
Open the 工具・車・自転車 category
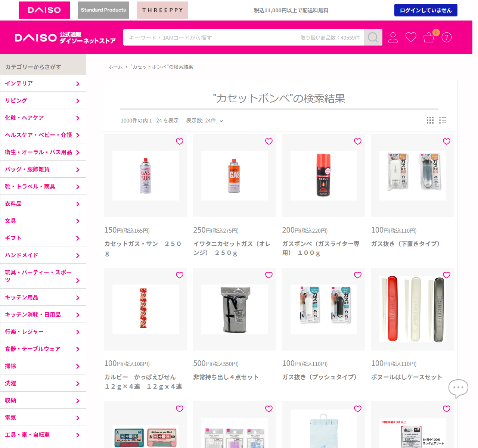coord(43,435)
